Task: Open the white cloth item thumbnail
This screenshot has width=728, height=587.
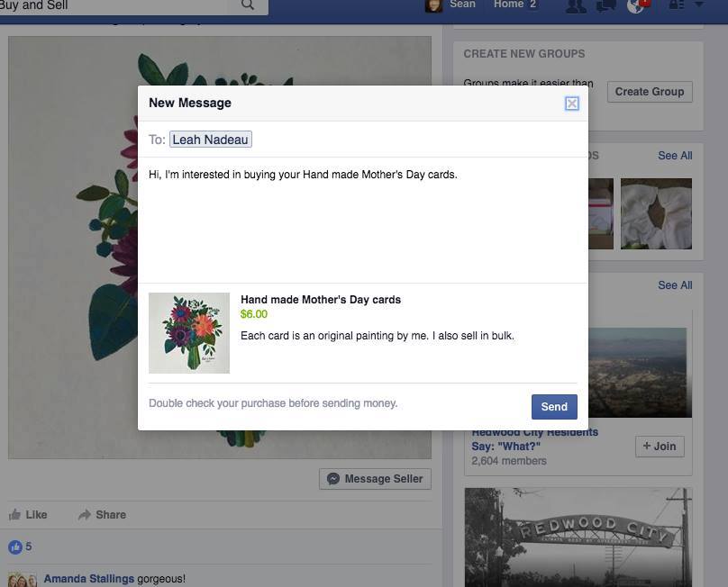Action: tap(656, 213)
